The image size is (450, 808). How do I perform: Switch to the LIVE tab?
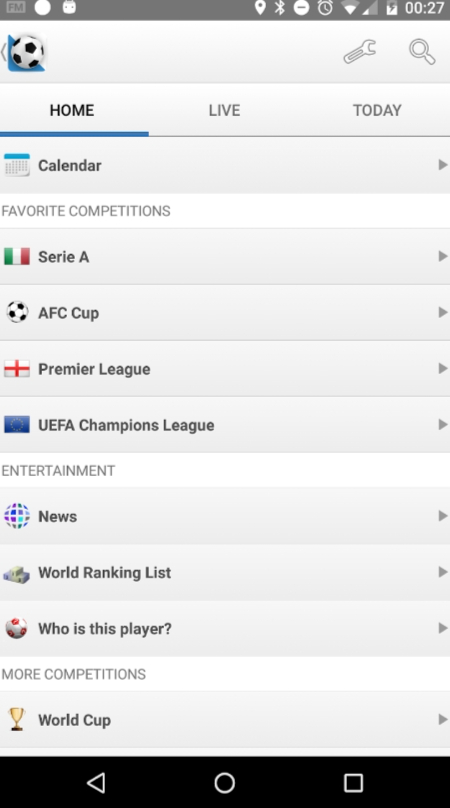[x=224, y=110]
